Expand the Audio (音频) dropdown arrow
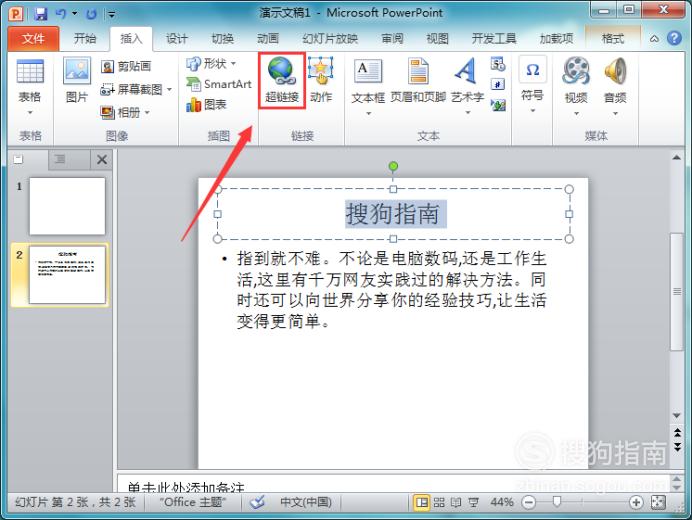Screen dimensions: 692x520 click(615, 114)
